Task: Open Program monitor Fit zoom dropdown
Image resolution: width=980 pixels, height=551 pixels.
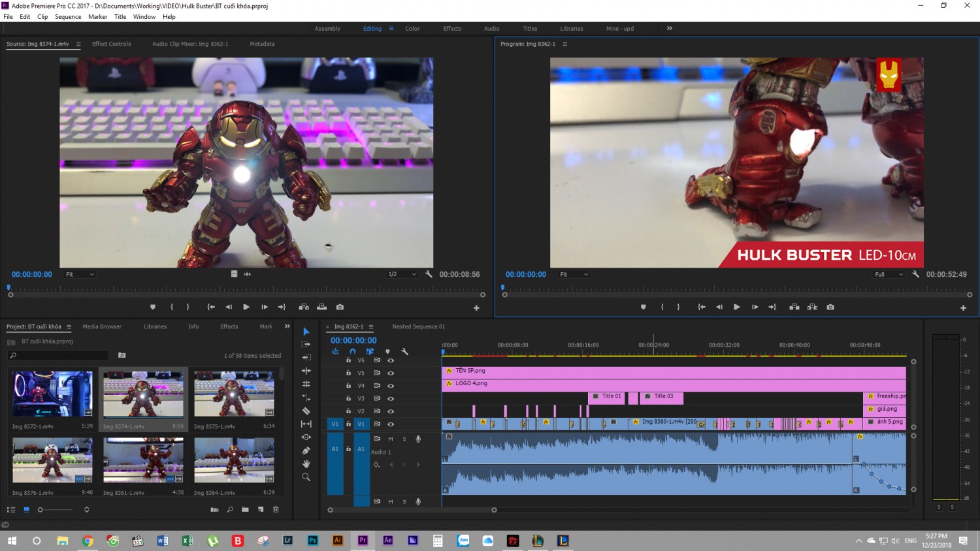Action: click(x=574, y=274)
